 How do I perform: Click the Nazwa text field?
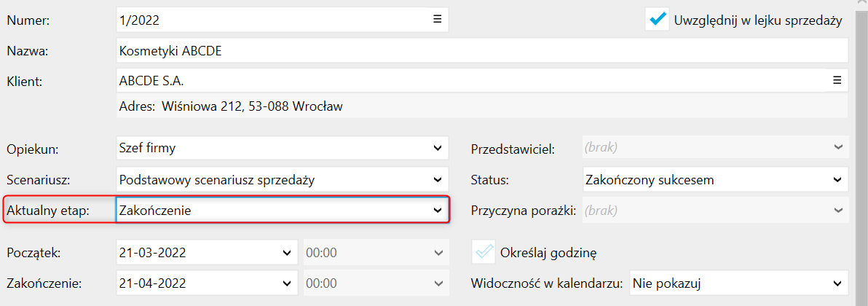[481, 51]
